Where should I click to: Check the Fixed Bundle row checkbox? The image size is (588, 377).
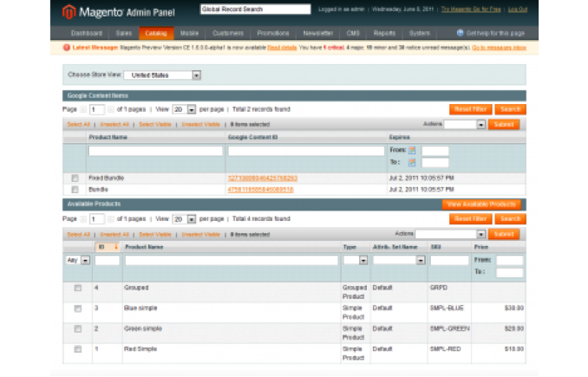(x=75, y=178)
